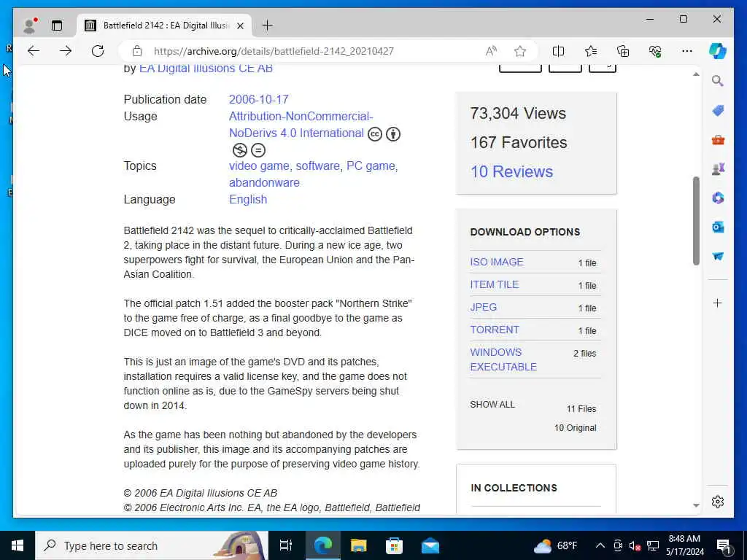The height and width of the screenshot is (560, 747).
Task: Activate Read aloud icon
Action: pyautogui.click(x=491, y=51)
